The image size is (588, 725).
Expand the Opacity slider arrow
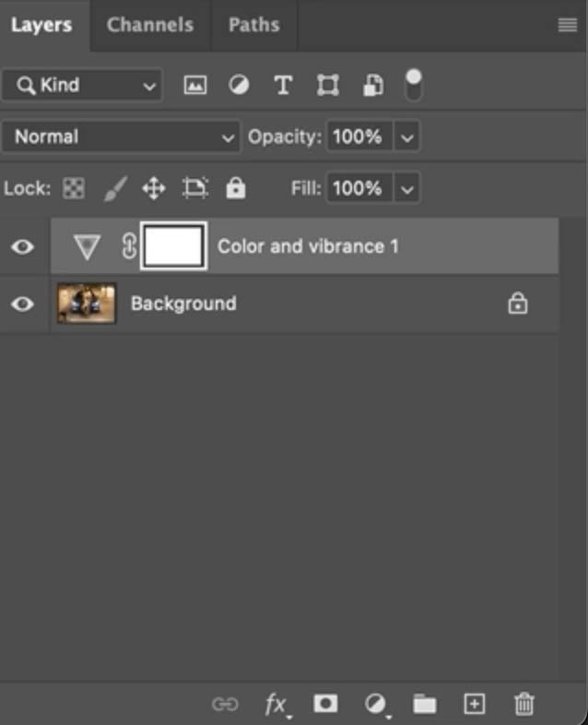(x=407, y=137)
